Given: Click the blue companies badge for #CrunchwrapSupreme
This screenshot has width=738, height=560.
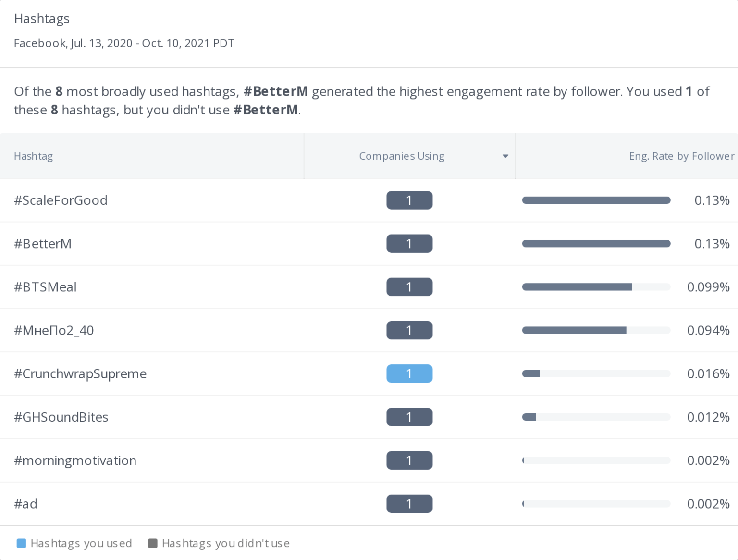Looking at the screenshot, I should (409, 373).
